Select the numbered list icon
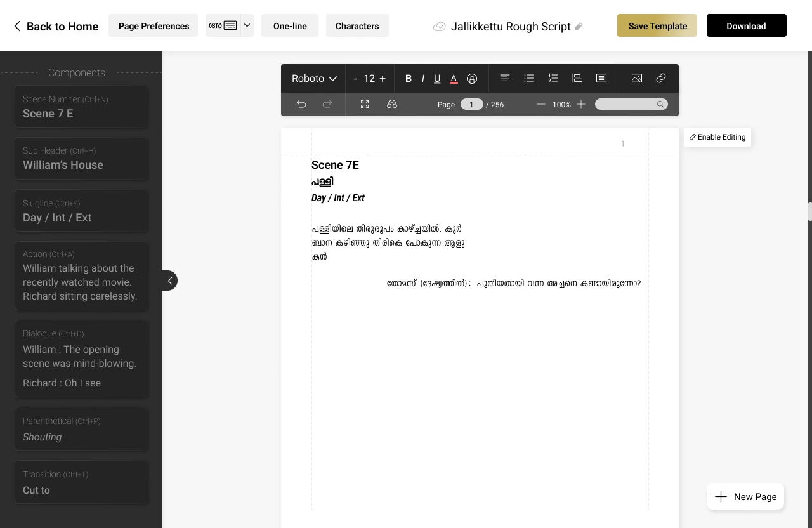 click(553, 78)
